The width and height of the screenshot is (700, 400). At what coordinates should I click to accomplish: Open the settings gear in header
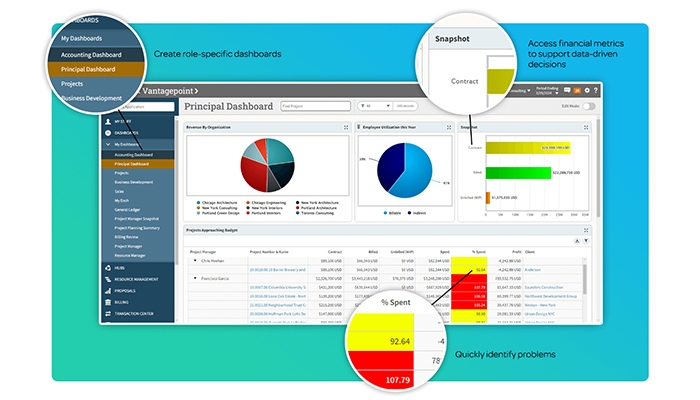(587, 90)
